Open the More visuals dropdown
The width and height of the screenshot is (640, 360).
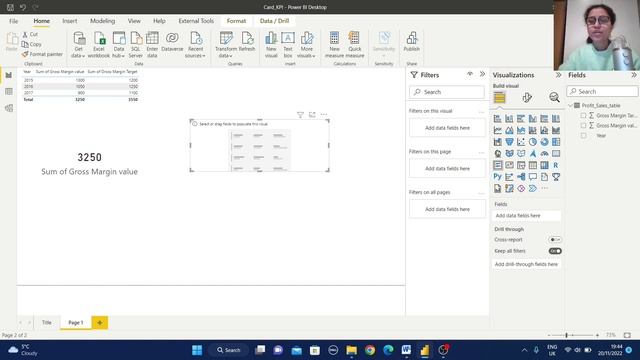(306, 45)
